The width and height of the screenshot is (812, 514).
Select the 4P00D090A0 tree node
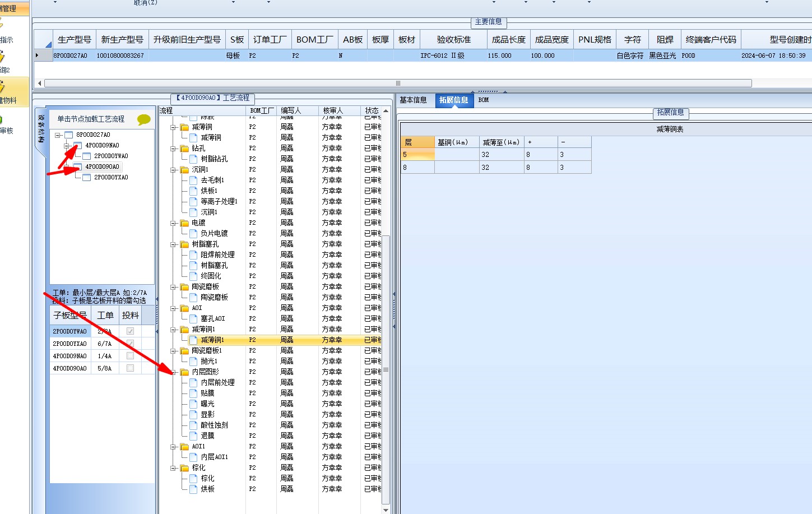102,166
